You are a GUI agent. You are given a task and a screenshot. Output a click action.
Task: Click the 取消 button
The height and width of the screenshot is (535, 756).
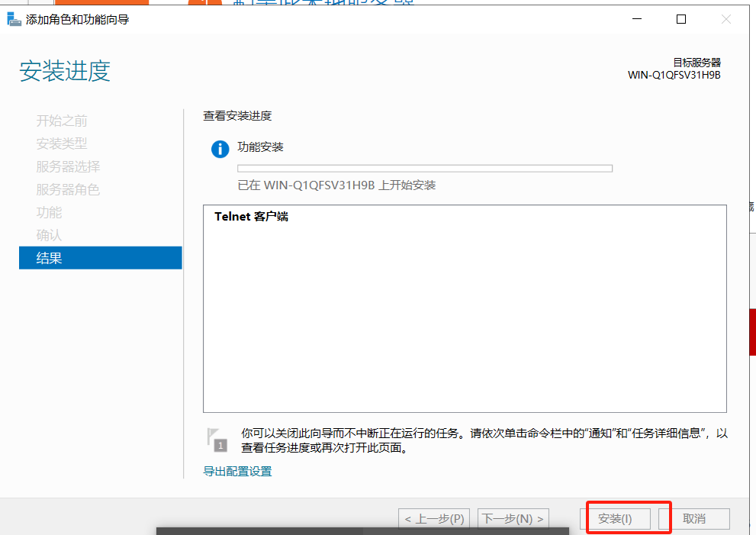click(694, 519)
